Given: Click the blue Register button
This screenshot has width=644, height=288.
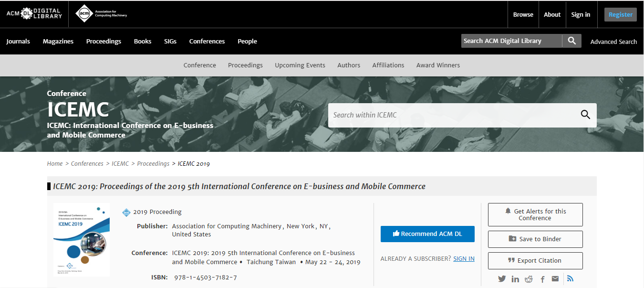Looking at the screenshot, I should [621, 14].
